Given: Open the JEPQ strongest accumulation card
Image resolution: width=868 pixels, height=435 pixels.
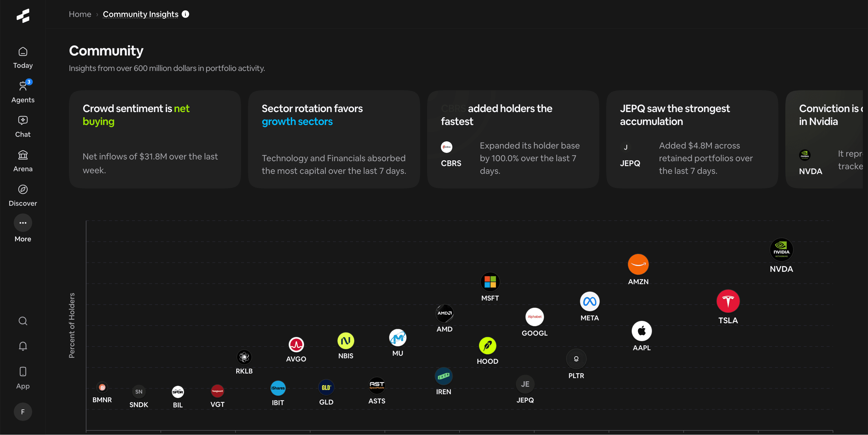Looking at the screenshot, I should [692, 139].
